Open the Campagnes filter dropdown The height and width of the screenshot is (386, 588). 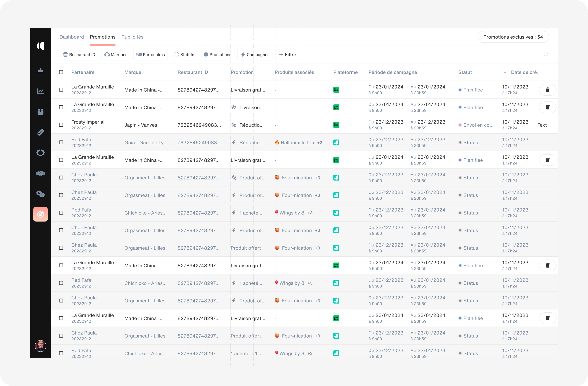click(x=255, y=55)
